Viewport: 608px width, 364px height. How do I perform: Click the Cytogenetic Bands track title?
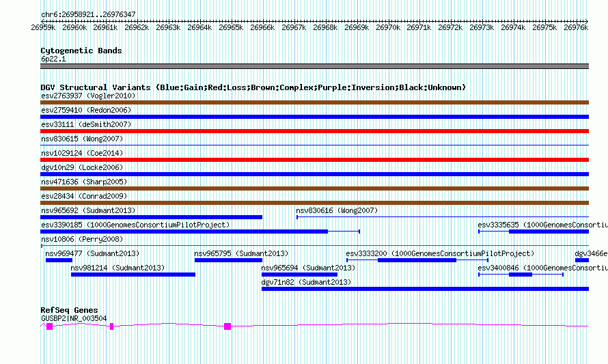tap(81, 51)
